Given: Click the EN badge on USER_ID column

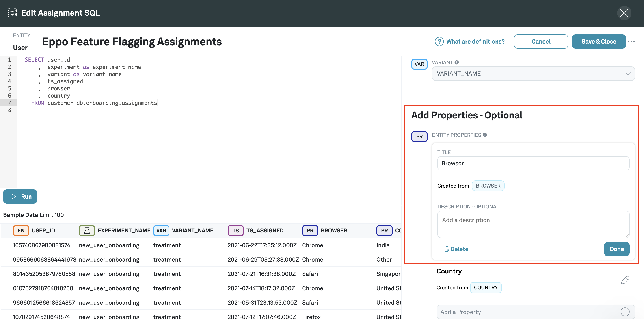Looking at the screenshot, I should [21, 230].
